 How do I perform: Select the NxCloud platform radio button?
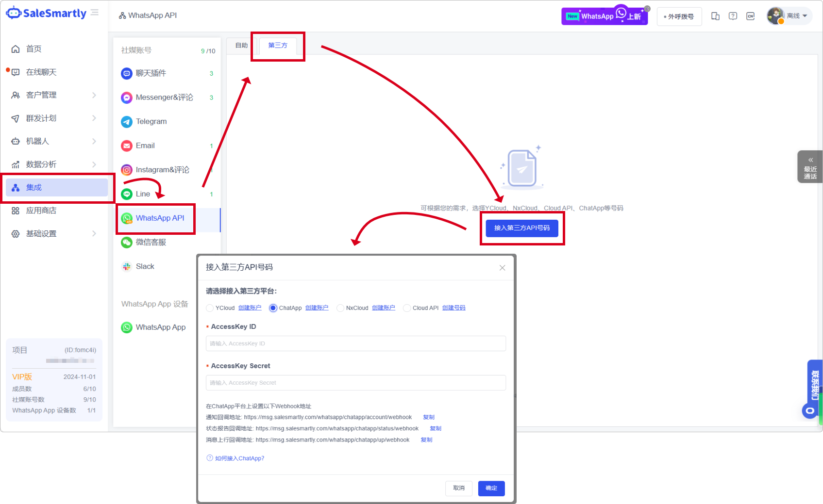pyautogui.click(x=340, y=308)
